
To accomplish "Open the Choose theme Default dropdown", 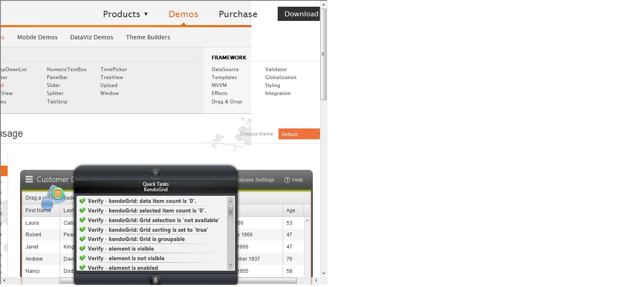I will click(299, 134).
